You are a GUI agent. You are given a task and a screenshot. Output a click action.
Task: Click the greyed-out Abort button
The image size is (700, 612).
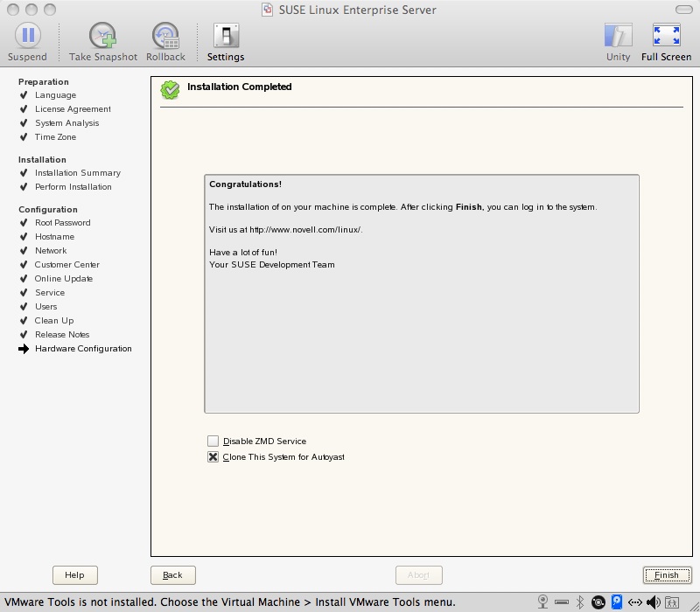point(419,575)
